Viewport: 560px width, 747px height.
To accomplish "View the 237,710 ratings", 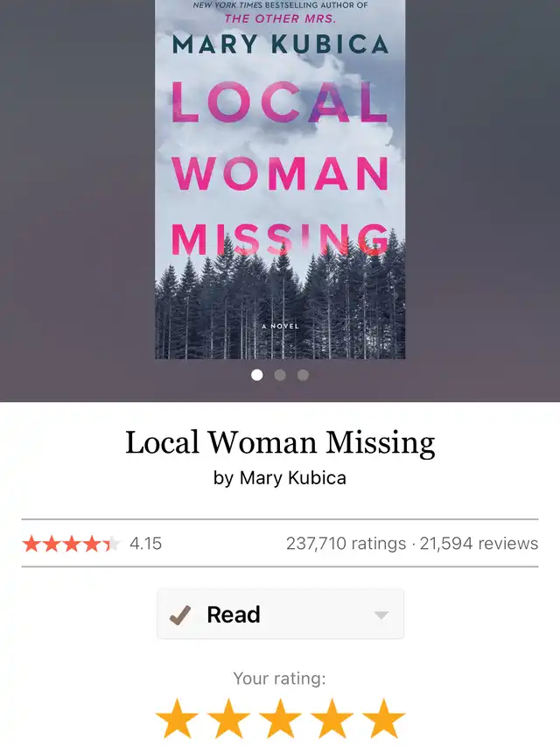I will click(x=346, y=544).
